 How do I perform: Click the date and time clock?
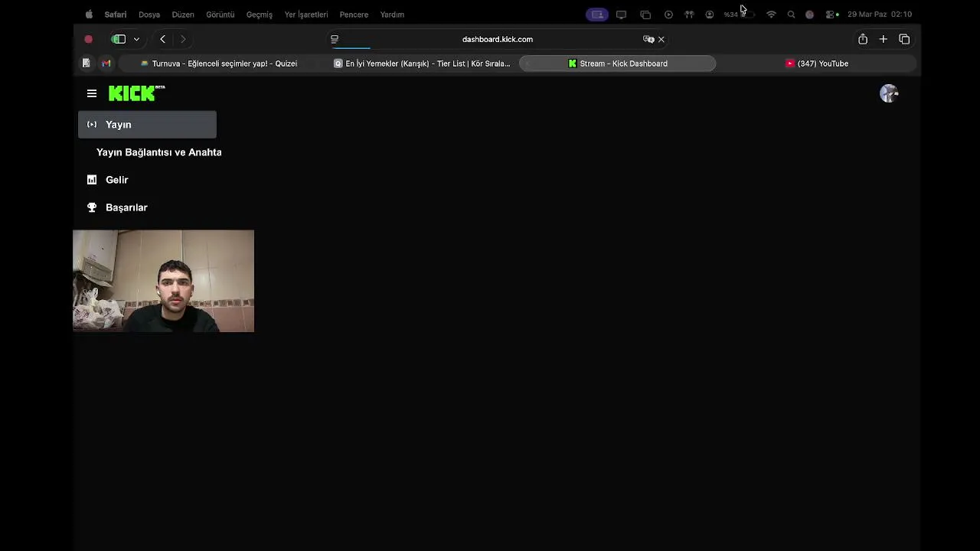click(880, 15)
